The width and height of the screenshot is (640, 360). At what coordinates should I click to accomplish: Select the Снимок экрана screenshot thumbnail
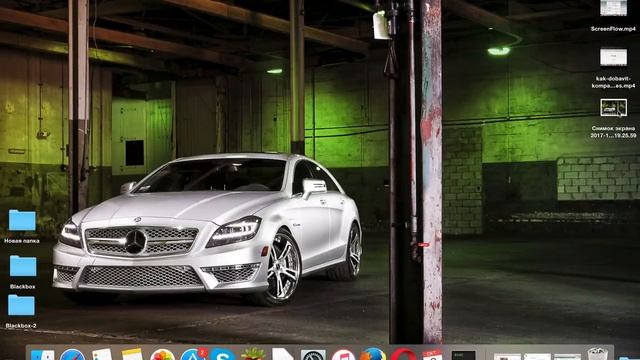click(x=613, y=108)
